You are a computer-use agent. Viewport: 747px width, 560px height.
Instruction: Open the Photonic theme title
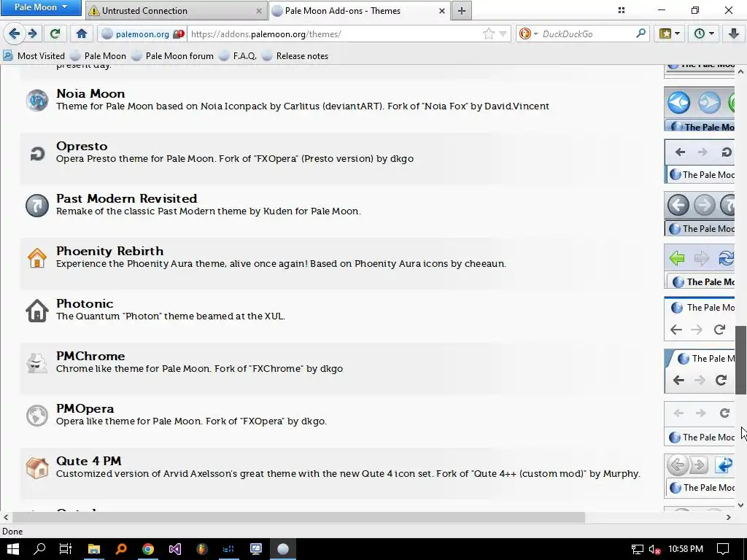click(x=85, y=303)
